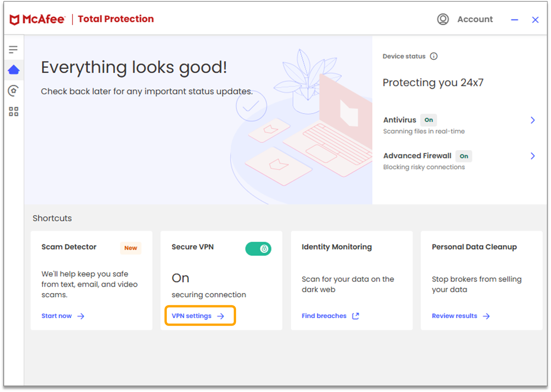Image resolution: width=551 pixels, height=392 pixels.
Task: Click the external link icon beside Find breaches
Action: point(355,316)
